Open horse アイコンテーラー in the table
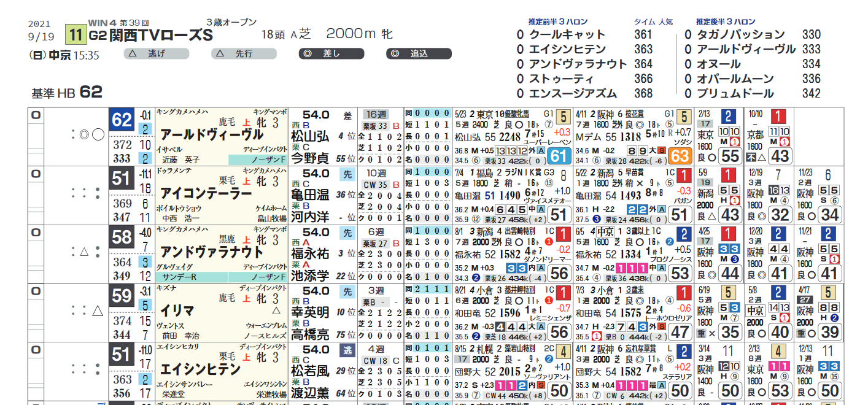 click(x=206, y=193)
